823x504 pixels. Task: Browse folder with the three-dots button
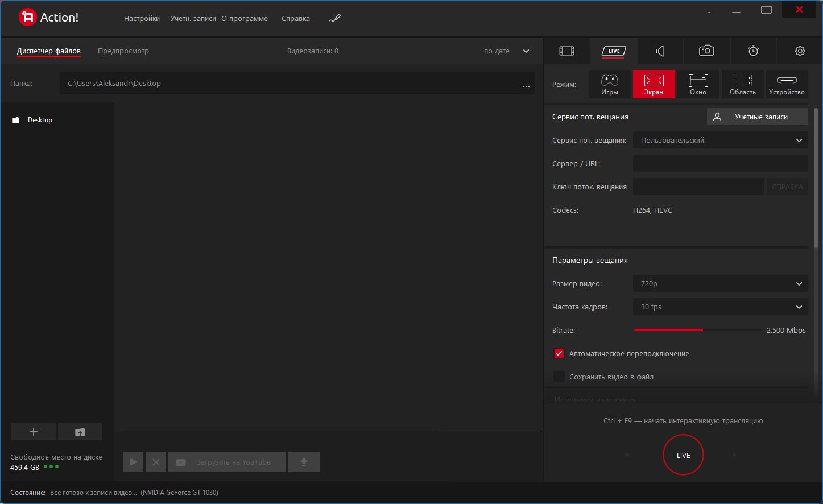pos(526,85)
